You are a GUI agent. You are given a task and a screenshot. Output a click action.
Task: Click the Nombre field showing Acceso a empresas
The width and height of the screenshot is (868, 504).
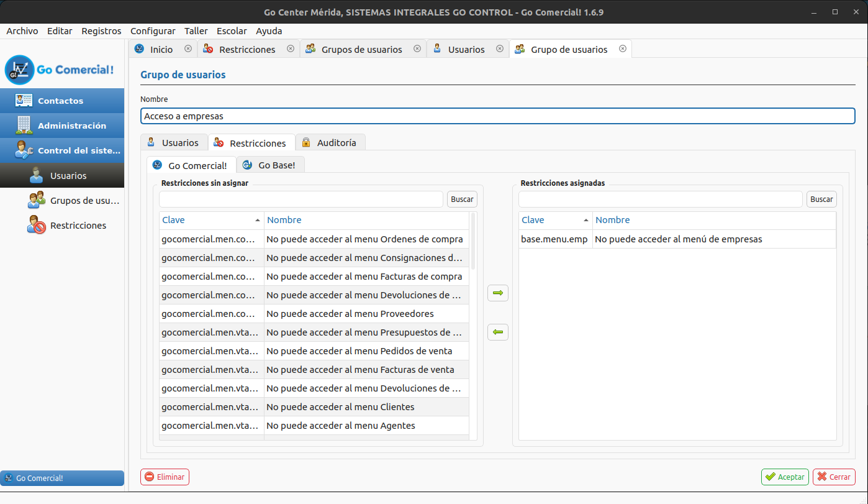[x=497, y=116]
